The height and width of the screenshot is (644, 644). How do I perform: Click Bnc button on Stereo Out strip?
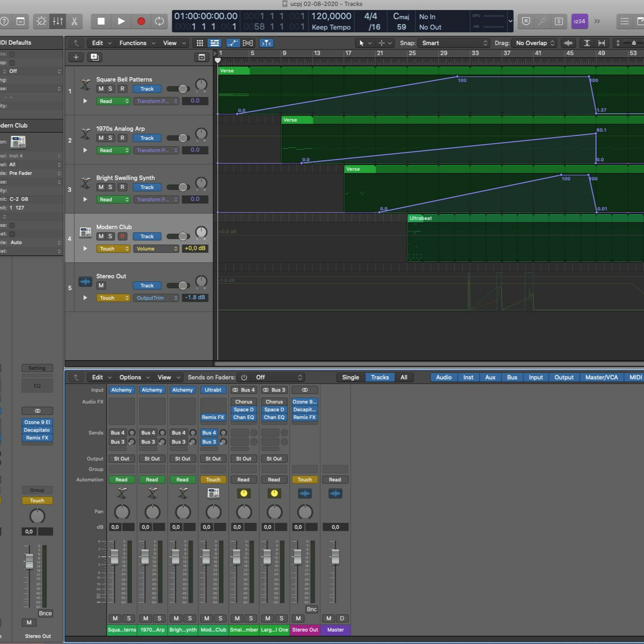pyautogui.click(x=312, y=609)
